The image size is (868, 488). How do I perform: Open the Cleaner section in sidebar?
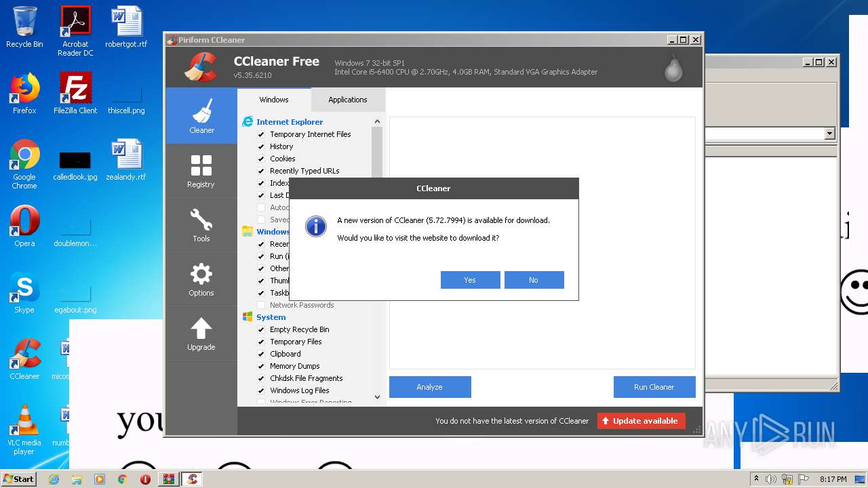201,116
